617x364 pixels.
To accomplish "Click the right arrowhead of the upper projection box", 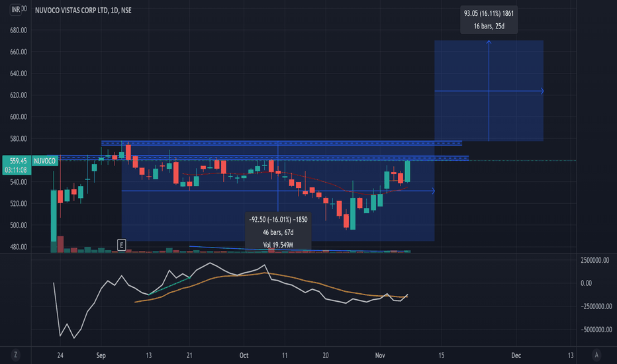I will [x=542, y=91].
